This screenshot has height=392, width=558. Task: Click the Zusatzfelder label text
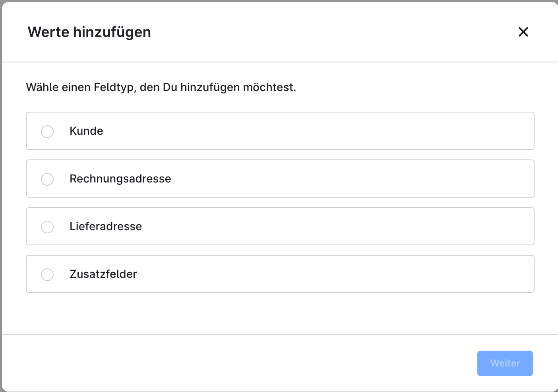pyautogui.click(x=103, y=274)
